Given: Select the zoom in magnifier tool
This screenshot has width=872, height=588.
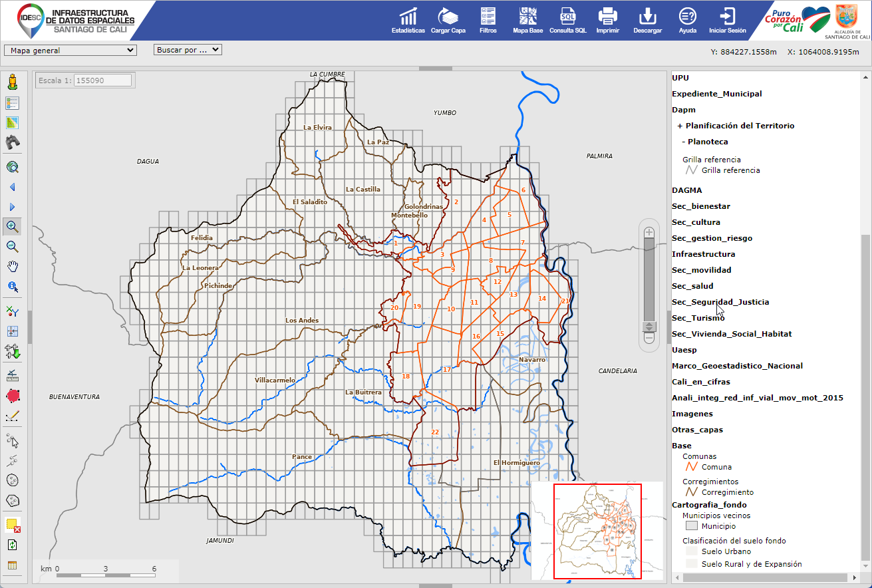Looking at the screenshot, I should click(12, 226).
